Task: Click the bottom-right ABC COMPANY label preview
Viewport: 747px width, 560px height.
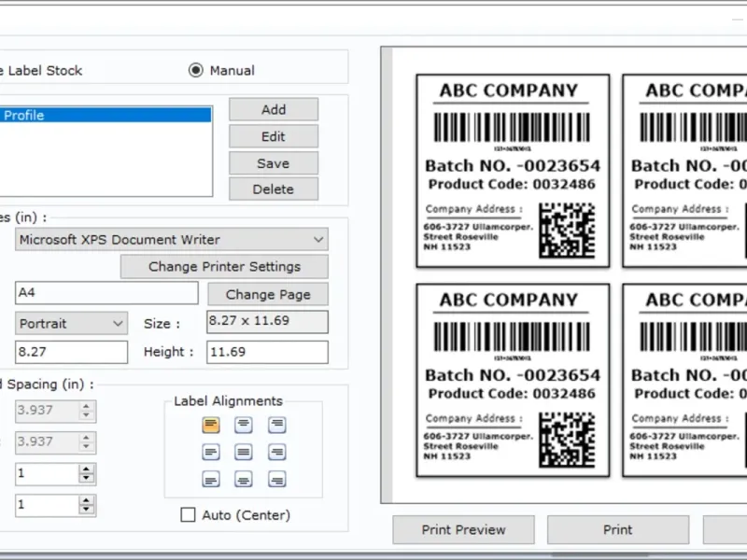Action: [684, 380]
